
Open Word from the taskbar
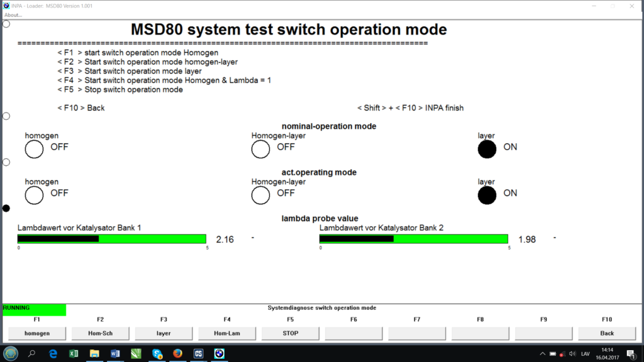pyautogui.click(x=115, y=353)
